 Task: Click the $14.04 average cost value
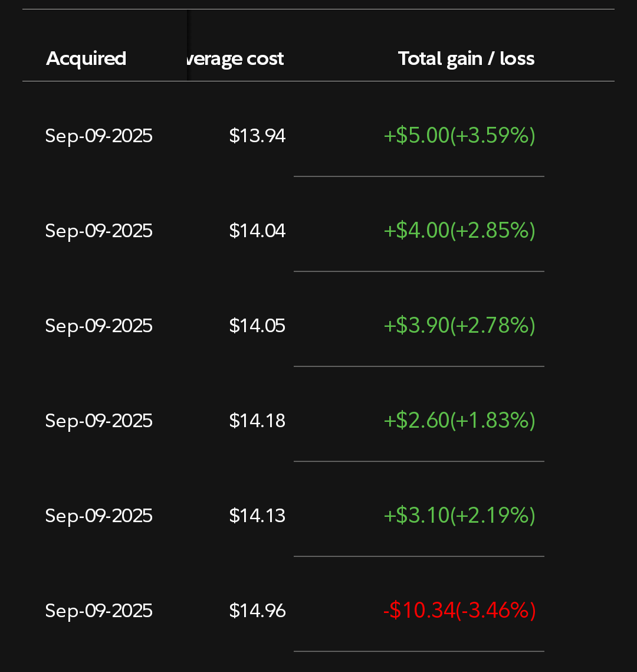coord(257,231)
